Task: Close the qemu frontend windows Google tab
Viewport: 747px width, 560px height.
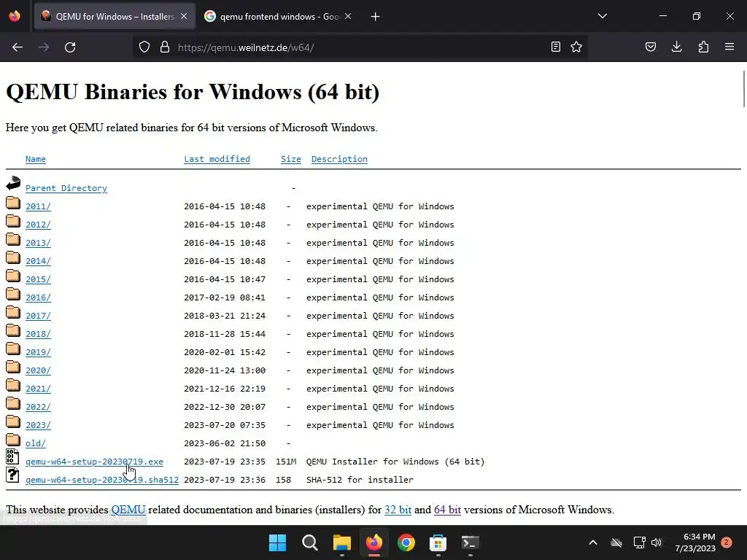Action: [348, 16]
